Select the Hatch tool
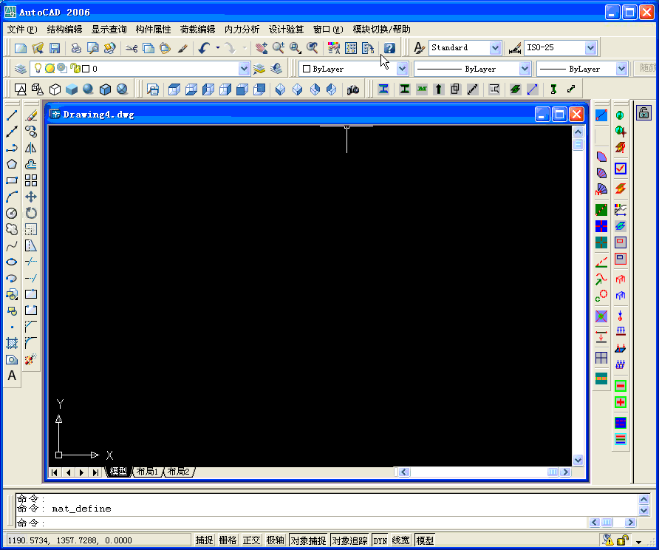 coord(12,344)
